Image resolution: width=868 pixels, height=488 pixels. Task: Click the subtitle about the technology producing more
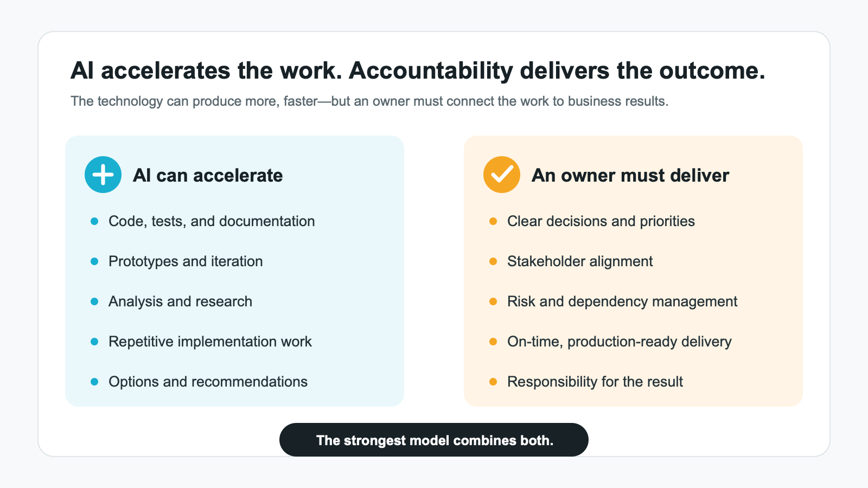369,101
